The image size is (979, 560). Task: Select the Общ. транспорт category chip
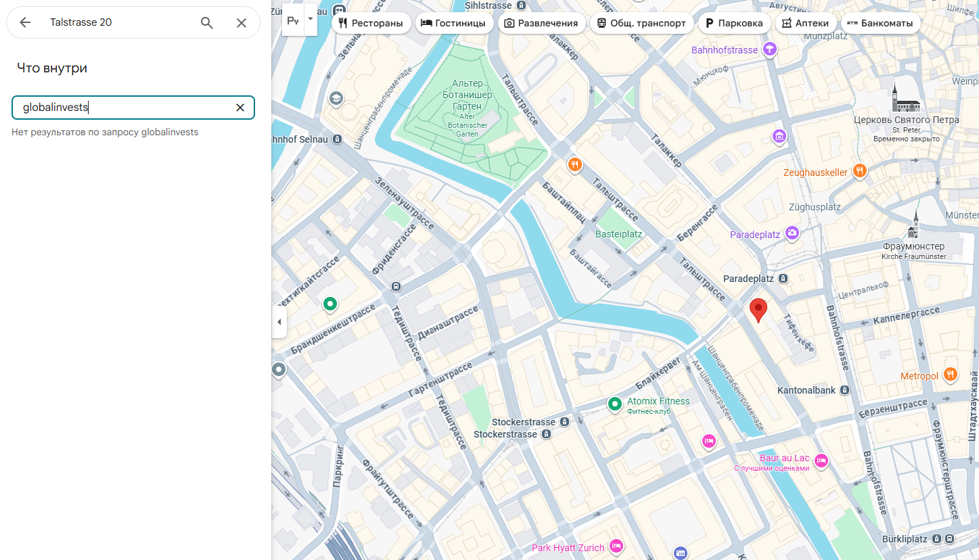click(x=641, y=23)
